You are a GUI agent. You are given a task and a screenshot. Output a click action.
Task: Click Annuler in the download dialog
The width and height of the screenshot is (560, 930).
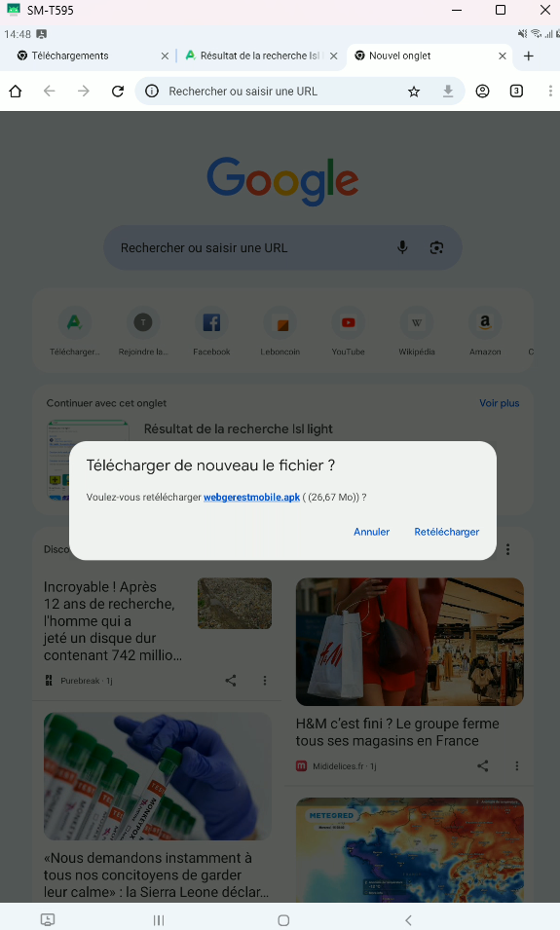(x=371, y=532)
